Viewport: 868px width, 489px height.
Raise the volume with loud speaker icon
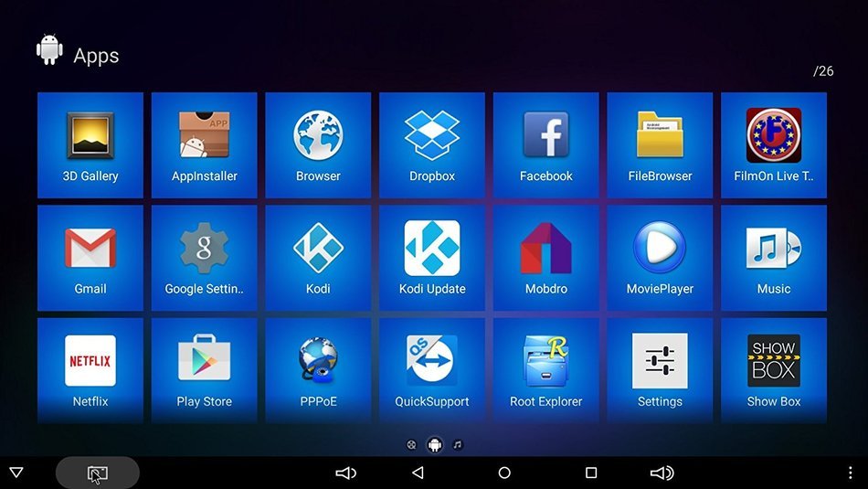662,473
